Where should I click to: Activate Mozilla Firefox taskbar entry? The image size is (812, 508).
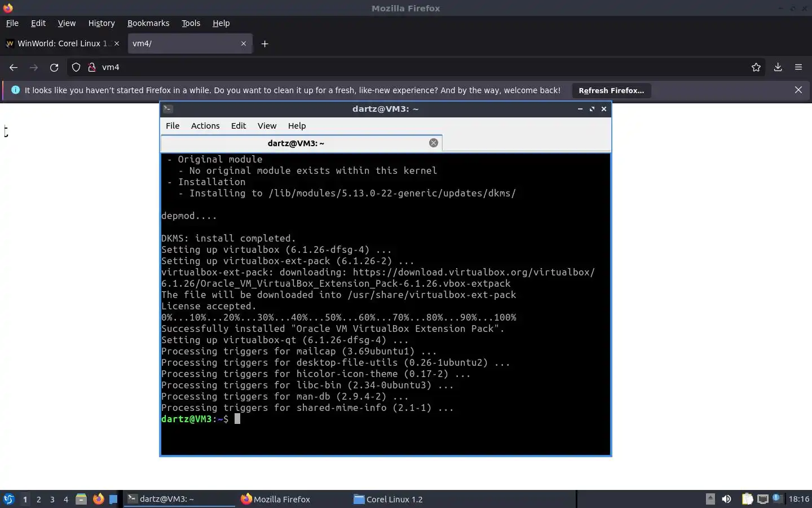coord(292,499)
